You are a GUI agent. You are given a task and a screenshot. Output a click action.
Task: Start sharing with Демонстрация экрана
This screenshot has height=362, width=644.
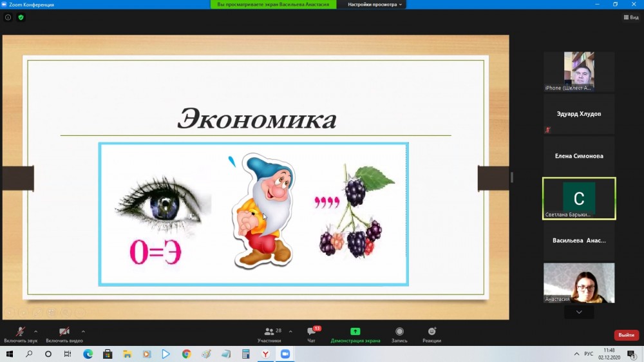(355, 334)
